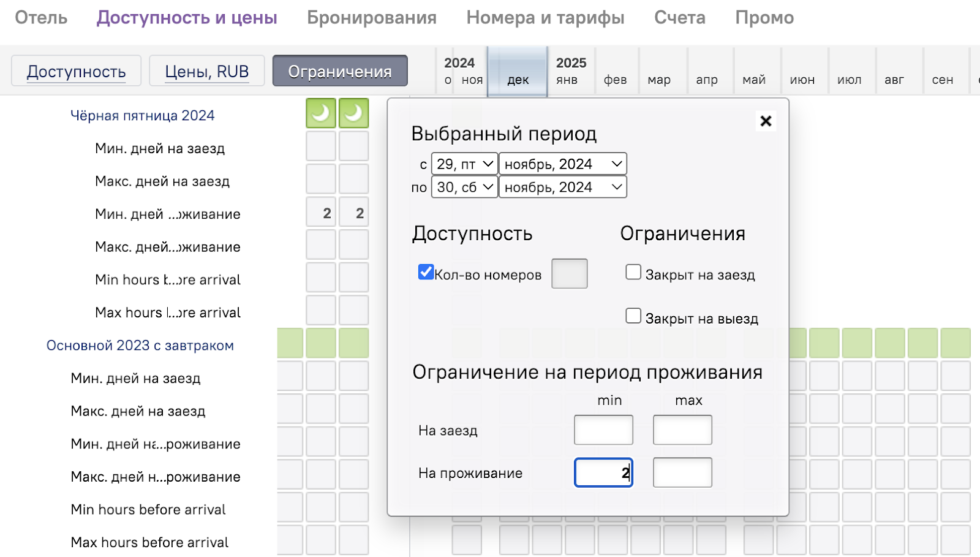980x557 pixels.
Task: Open the Номера и тарифы section
Action: point(545,18)
